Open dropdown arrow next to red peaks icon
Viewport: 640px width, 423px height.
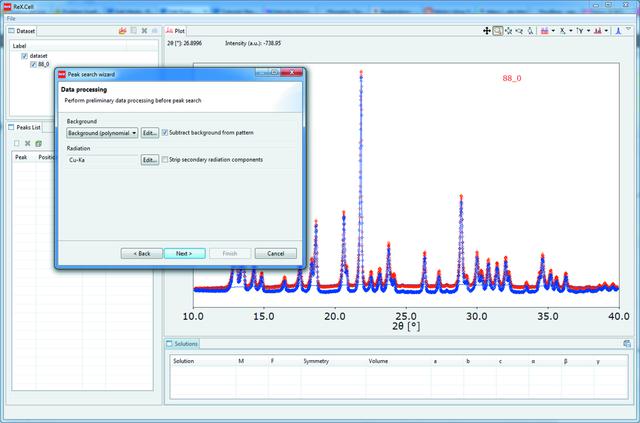[x=607, y=31]
